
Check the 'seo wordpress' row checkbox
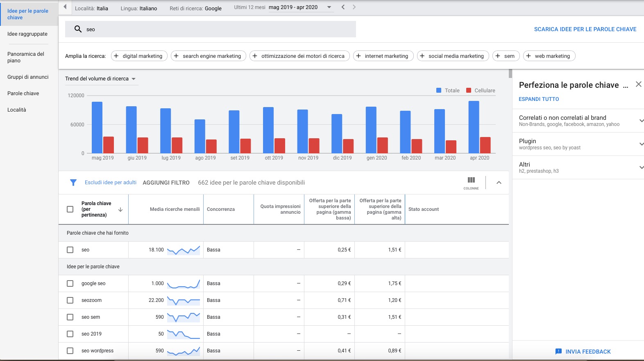coord(70,351)
